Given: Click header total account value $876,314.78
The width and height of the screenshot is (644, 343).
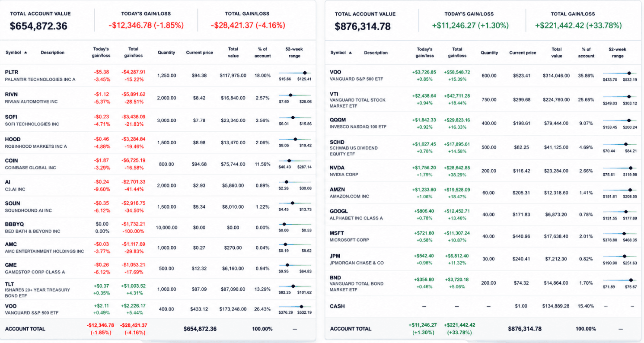Looking at the screenshot, I should click(363, 26).
